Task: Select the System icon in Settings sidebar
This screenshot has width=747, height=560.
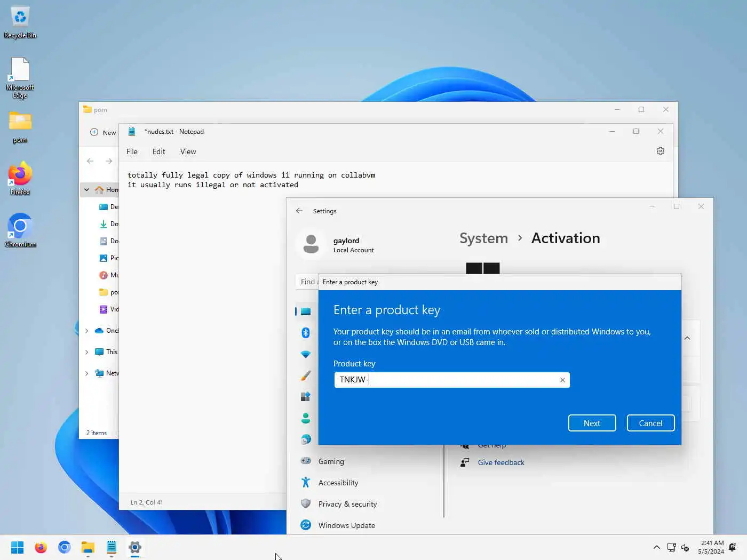Action: tap(306, 311)
